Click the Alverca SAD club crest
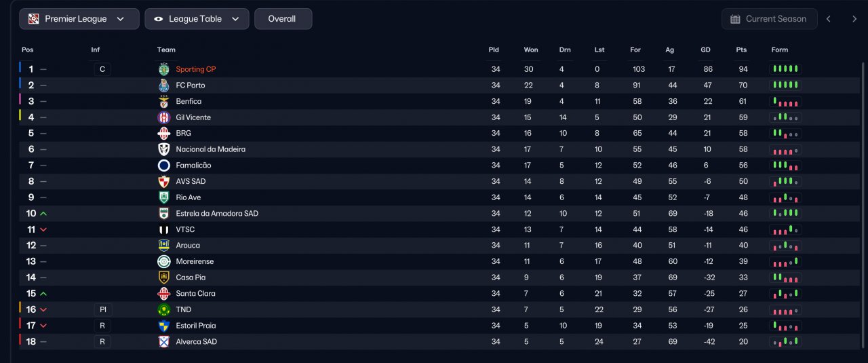Viewport: 868px width, 363px height. (x=163, y=342)
